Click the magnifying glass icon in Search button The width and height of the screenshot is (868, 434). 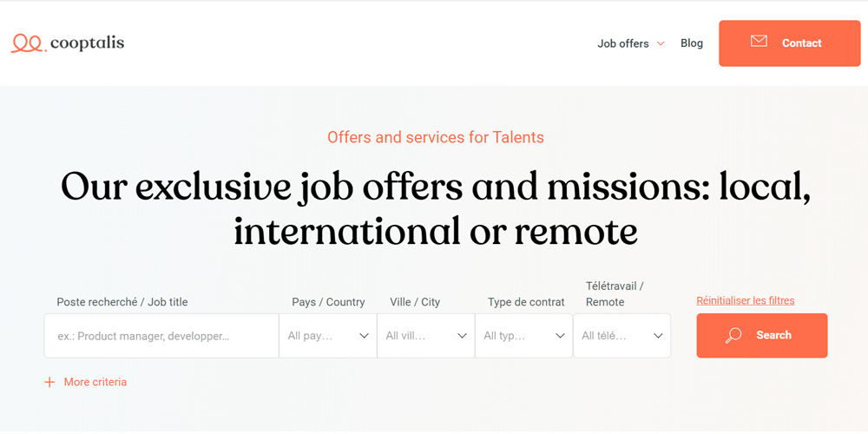(x=733, y=335)
